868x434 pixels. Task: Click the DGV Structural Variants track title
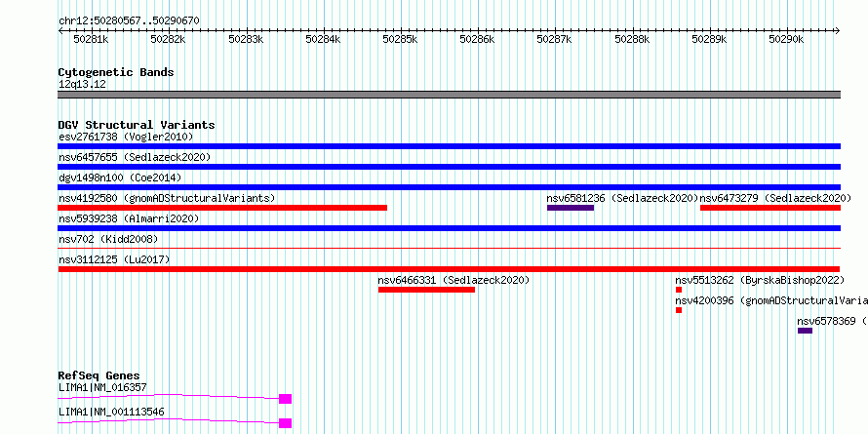point(137,125)
